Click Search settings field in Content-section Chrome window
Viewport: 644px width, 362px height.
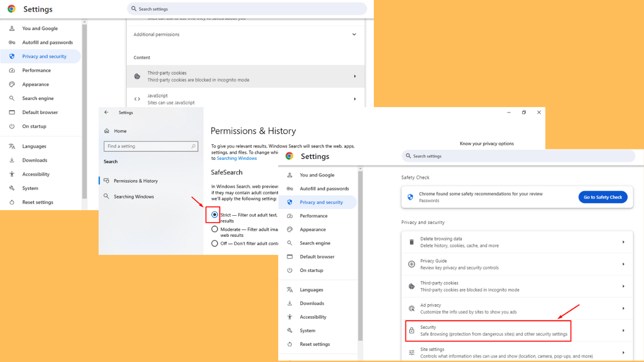pyautogui.click(x=247, y=9)
